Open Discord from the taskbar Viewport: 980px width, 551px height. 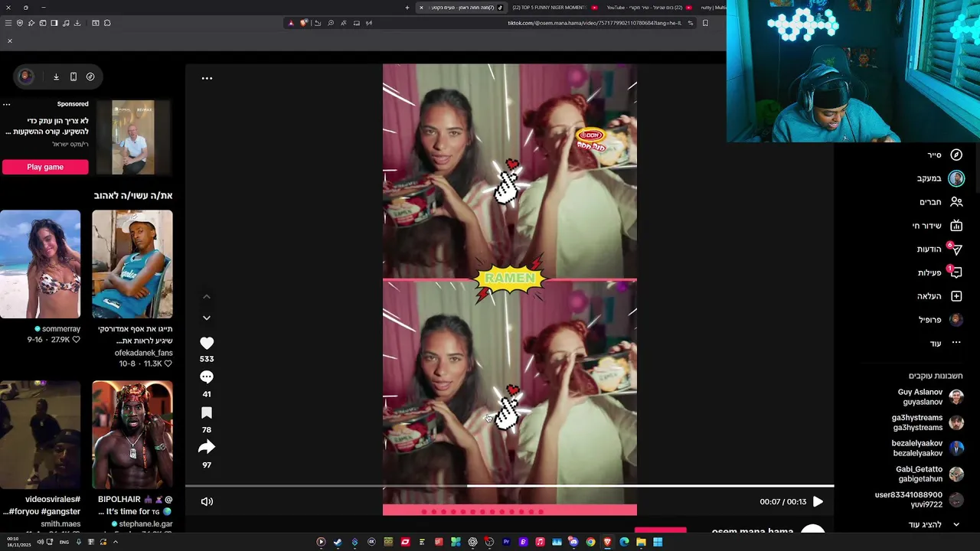coord(573,542)
